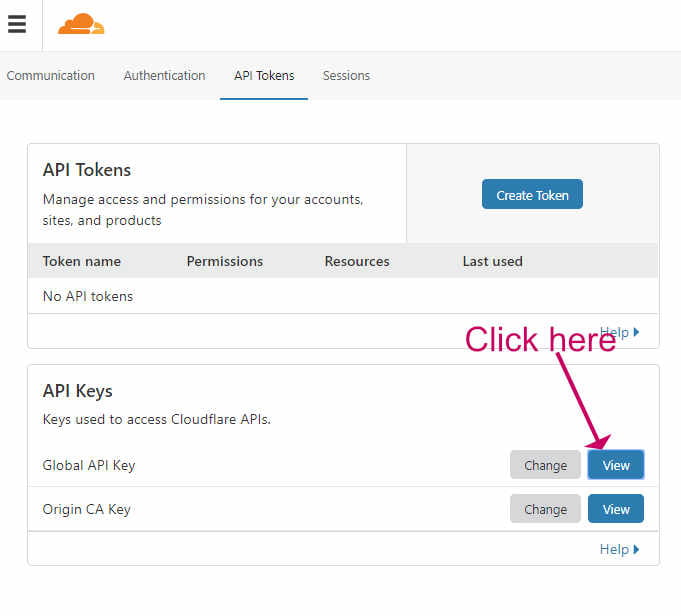The width and height of the screenshot is (681, 616).
Task: Expand Help under API Tokens section
Action: tap(619, 332)
